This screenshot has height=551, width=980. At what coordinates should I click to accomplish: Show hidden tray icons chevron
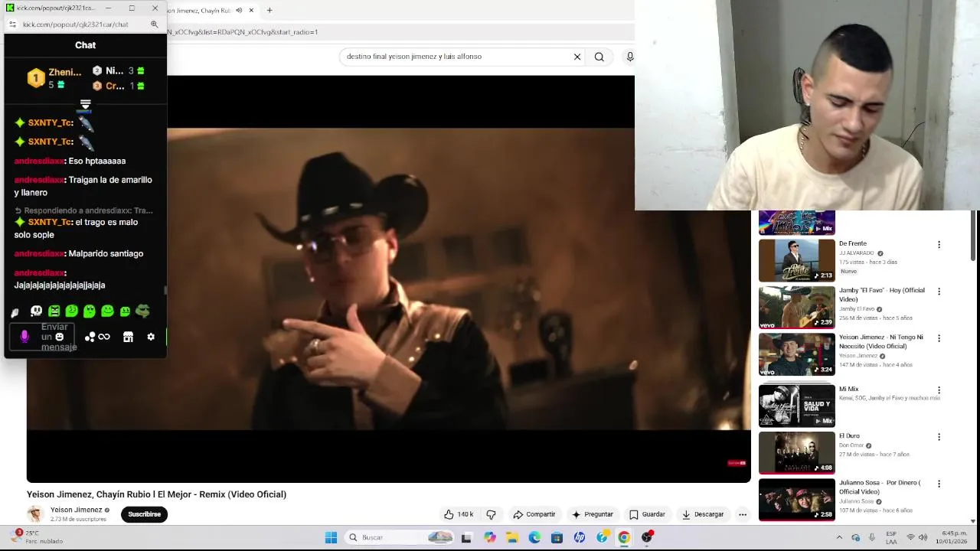pyautogui.click(x=839, y=537)
